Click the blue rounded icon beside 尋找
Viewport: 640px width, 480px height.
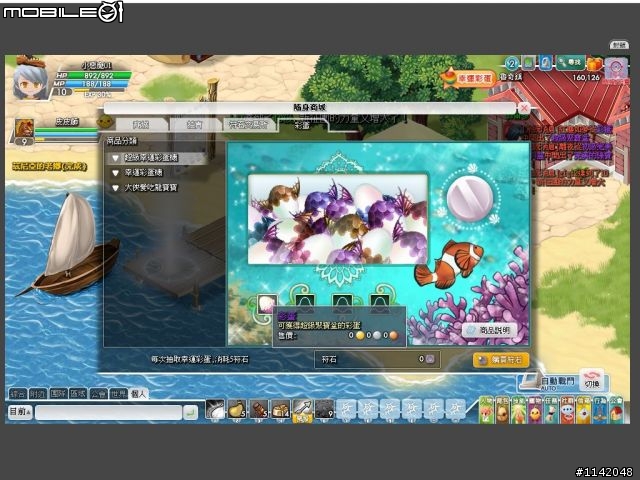point(546,63)
